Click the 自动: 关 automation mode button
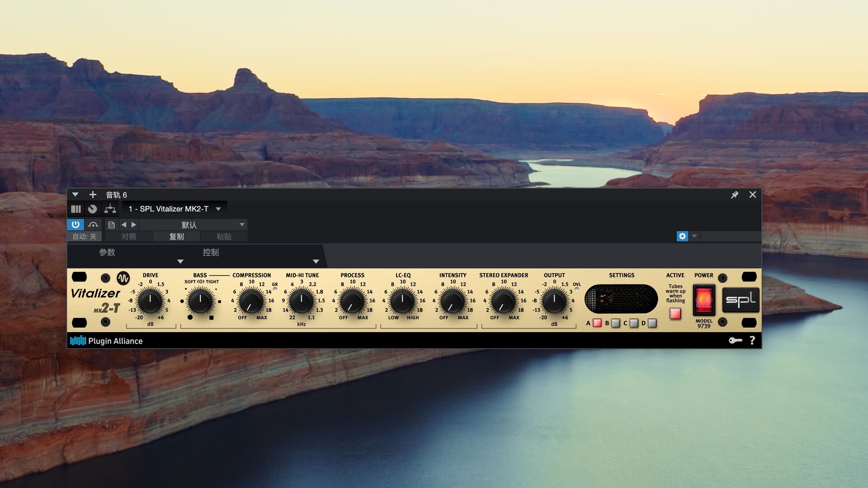This screenshot has height=488, width=868. (85, 237)
